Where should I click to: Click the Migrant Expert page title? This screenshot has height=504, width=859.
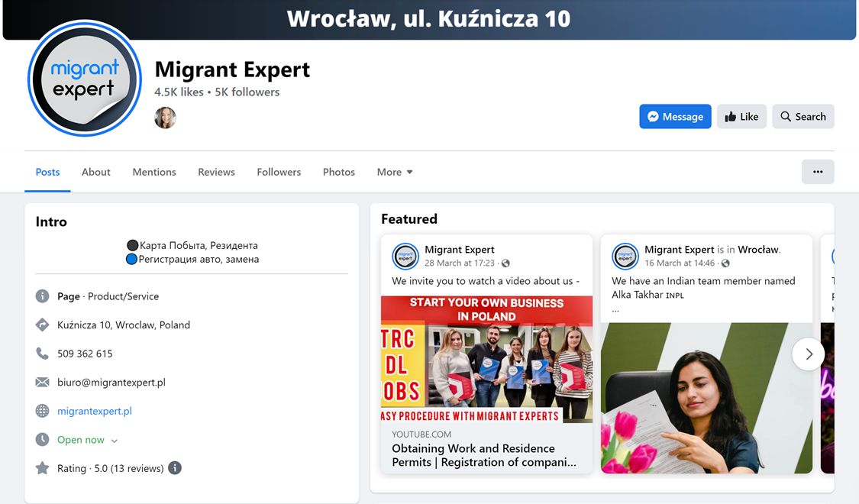click(232, 70)
